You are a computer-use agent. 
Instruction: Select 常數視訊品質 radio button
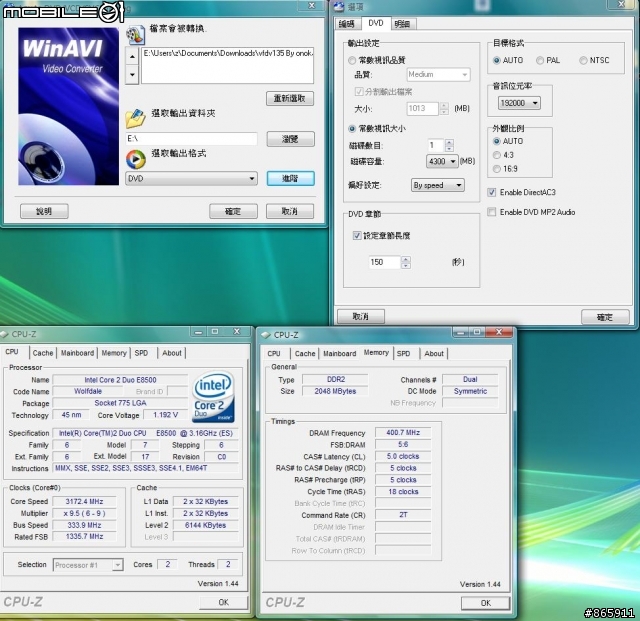click(x=352, y=60)
